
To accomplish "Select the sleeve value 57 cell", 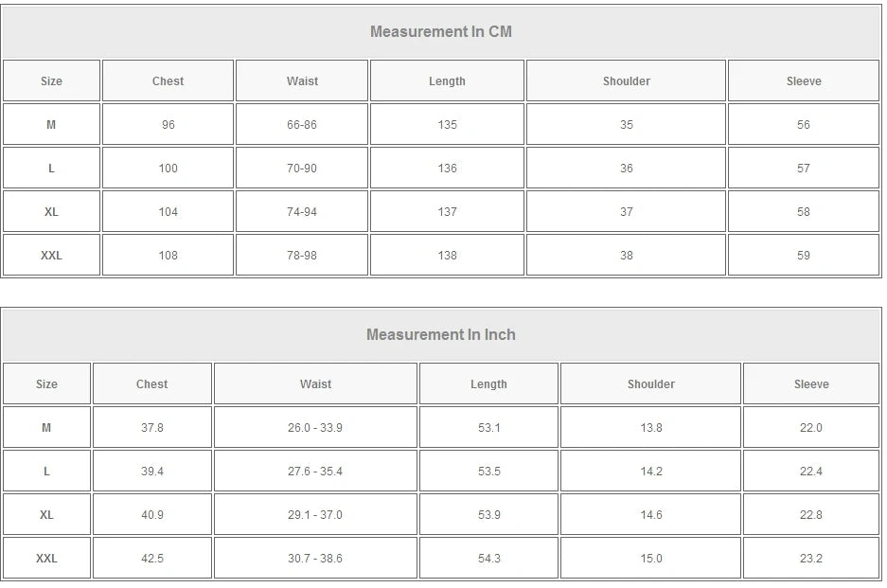I will click(803, 169).
